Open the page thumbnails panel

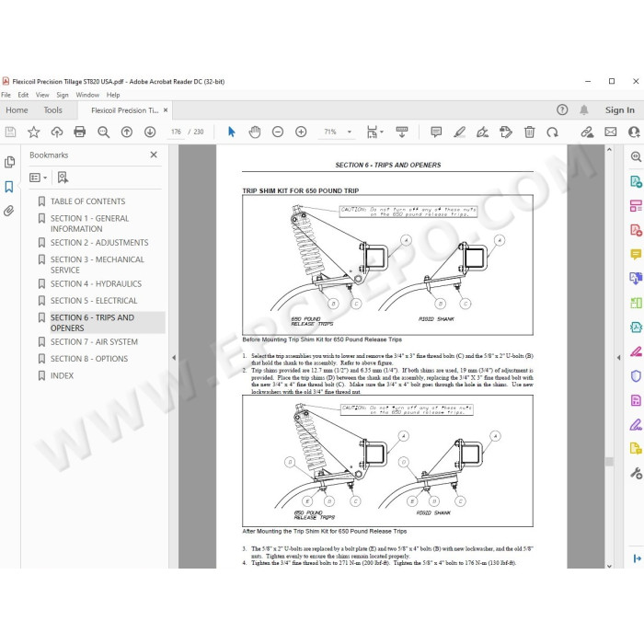[x=9, y=162]
